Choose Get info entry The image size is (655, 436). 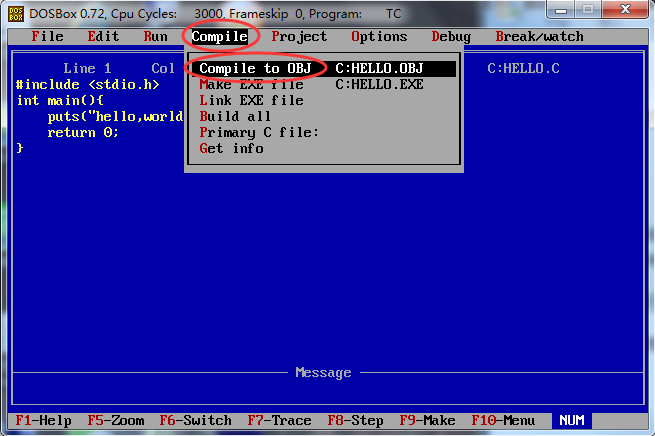coord(324,148)
